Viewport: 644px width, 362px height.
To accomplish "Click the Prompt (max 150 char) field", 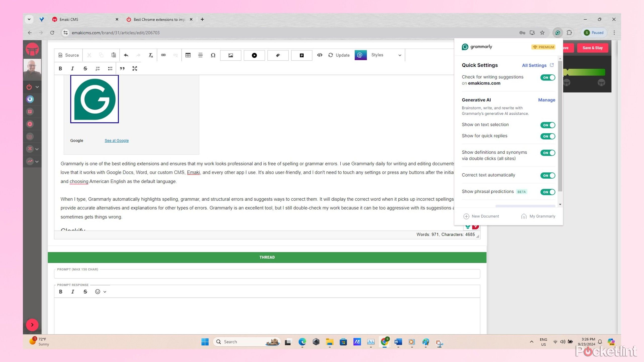I will (x=267, y=274).
